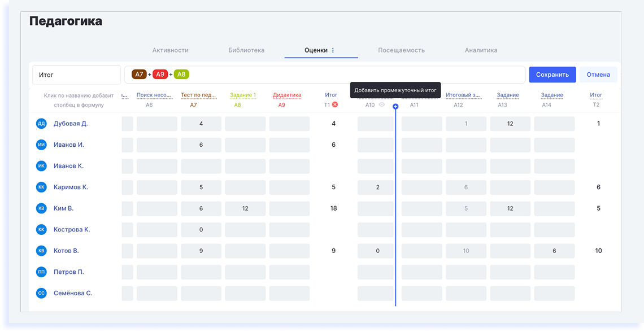Open student Ким В. name link

point(63,208)
